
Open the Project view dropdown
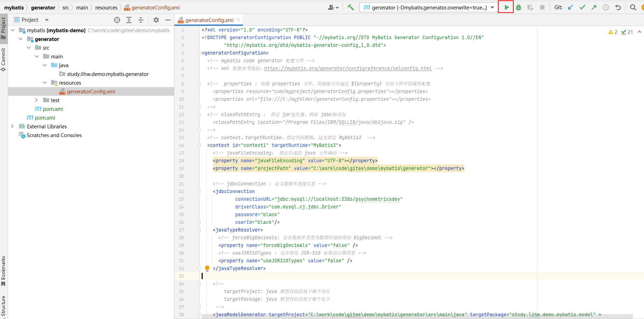pos(47,20)
